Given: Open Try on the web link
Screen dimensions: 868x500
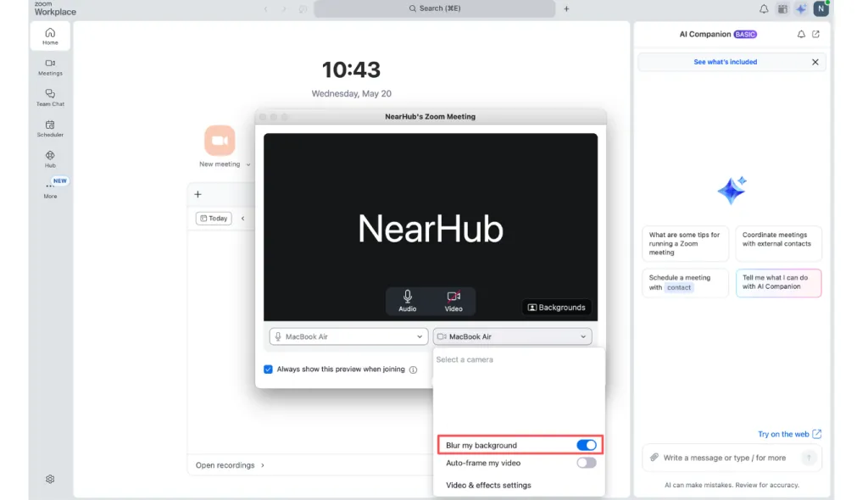Looking at the screenshot, I should click(x=789, y=434).
